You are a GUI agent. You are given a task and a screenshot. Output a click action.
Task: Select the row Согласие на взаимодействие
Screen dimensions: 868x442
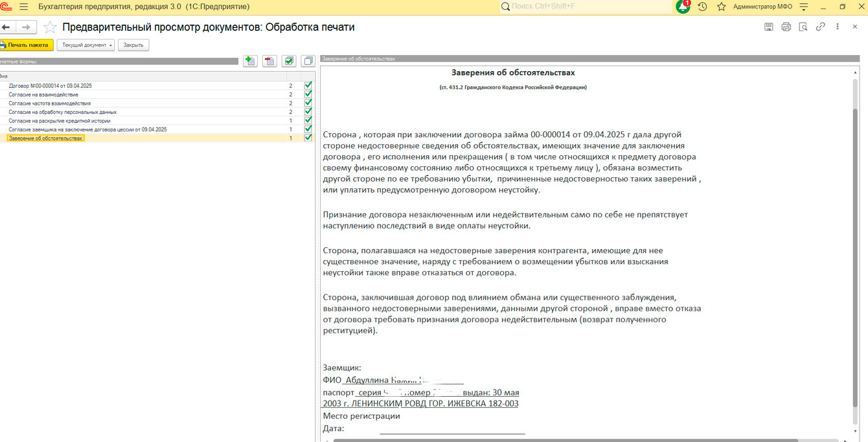coord(157,94)
